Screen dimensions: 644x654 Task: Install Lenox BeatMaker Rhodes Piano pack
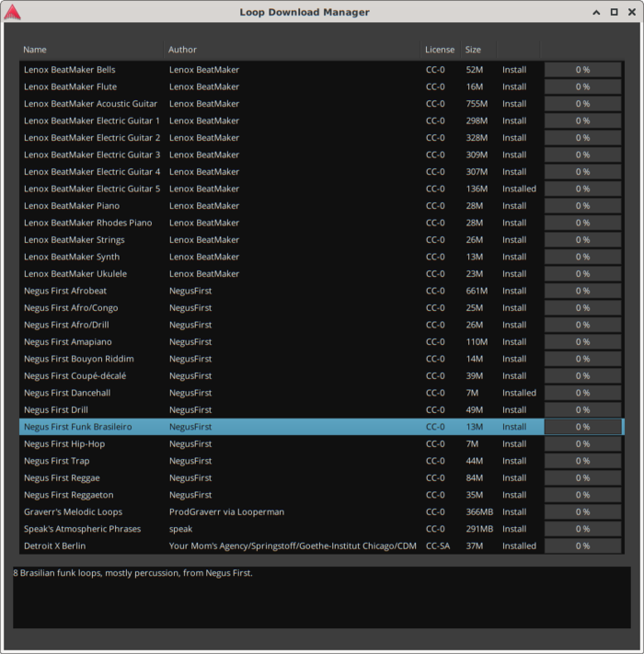(x=514, y=224)
